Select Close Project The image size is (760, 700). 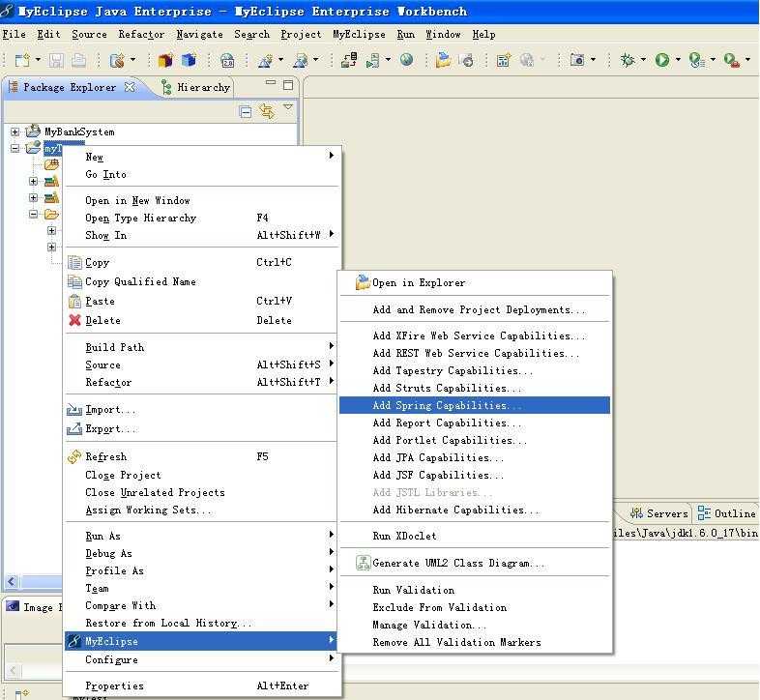pos(202,475)
